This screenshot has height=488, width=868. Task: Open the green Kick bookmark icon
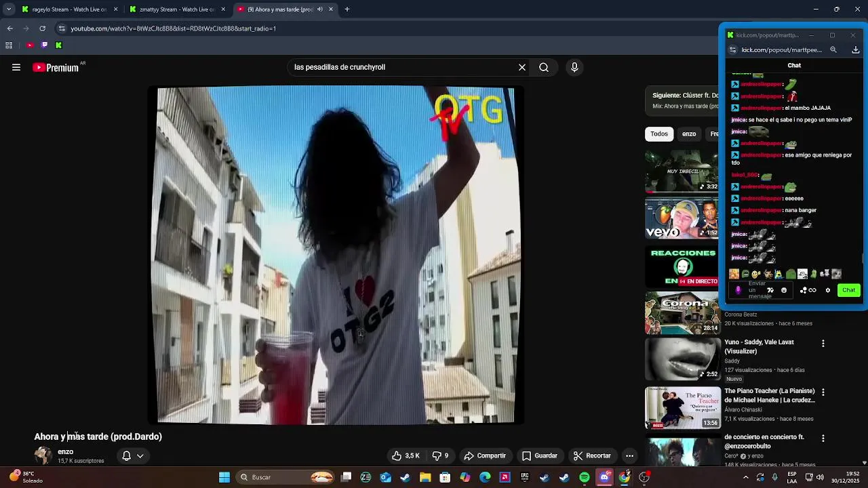(58, 45)
